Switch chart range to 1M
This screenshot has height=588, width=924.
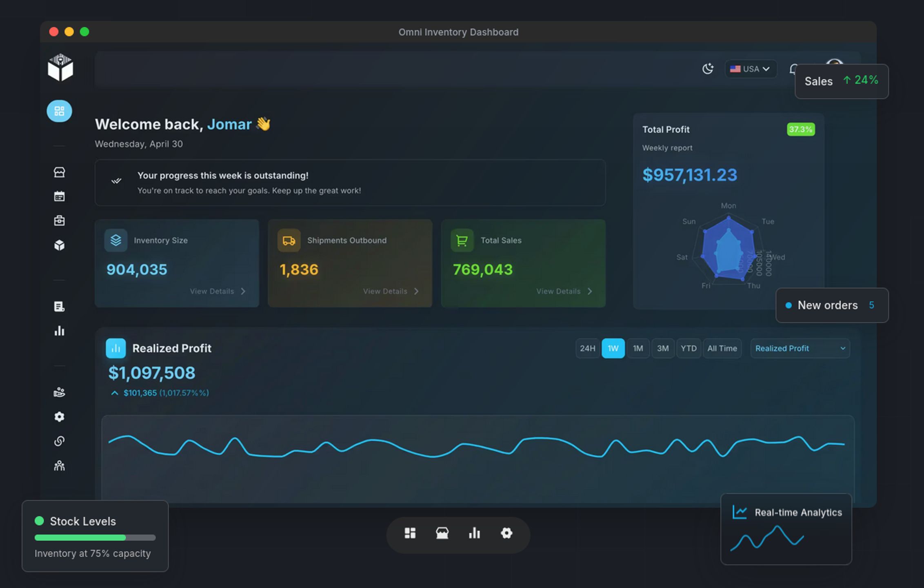tap(638, 348)
